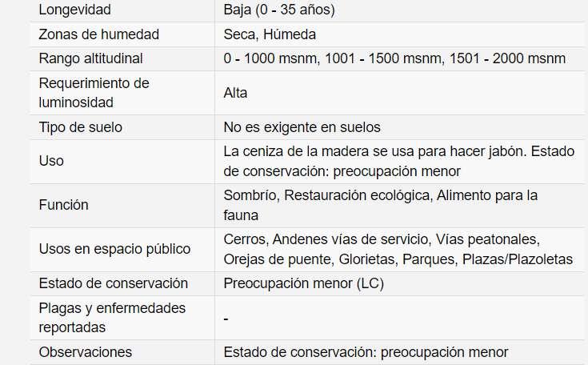
Task: Click the Longevidad row label
Action: 75,10
